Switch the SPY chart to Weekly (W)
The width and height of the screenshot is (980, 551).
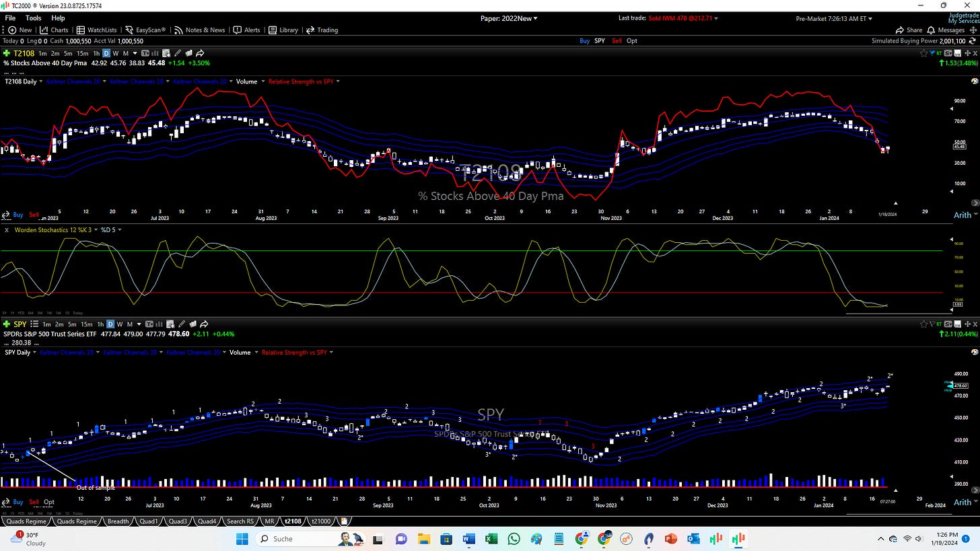tap(120, 324)
